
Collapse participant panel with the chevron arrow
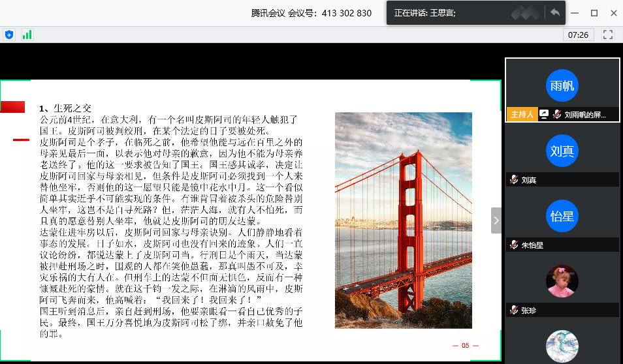point(496,220)
